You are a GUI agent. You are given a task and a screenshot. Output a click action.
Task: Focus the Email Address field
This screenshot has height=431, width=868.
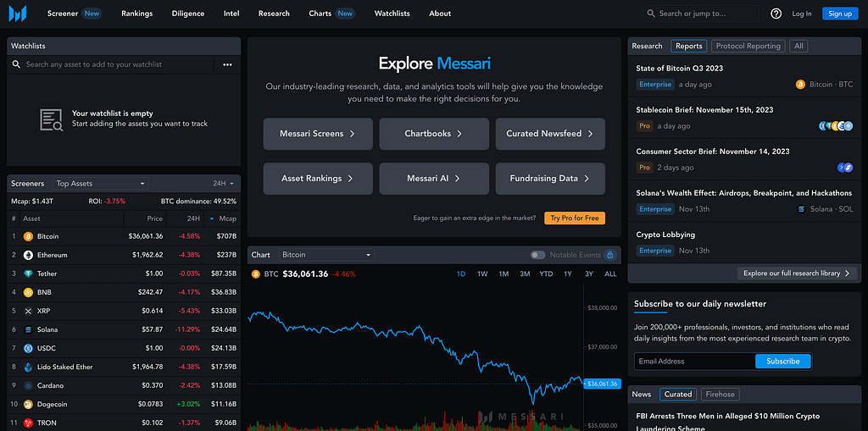[x=695, y=362]
